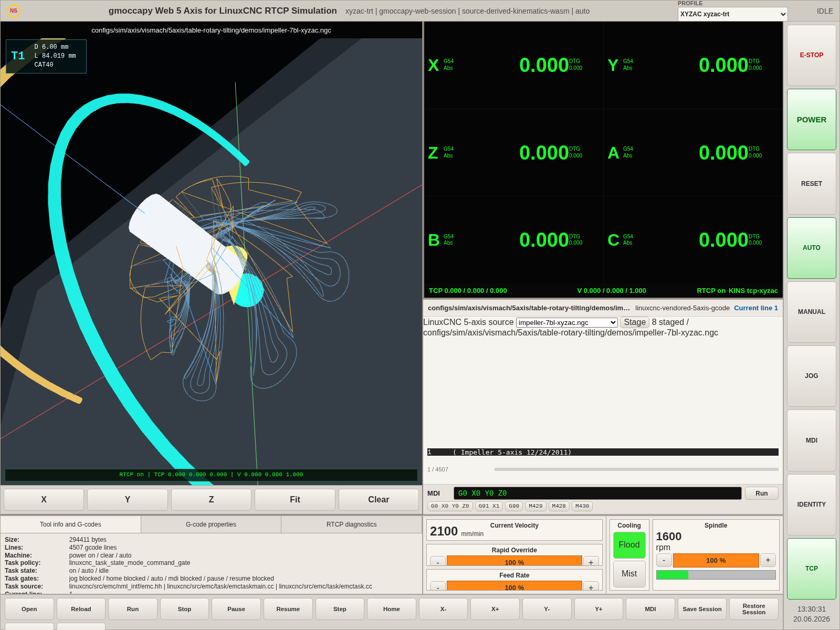The image size is (840, 630).
Task: Resume the program
Action: coord(288,609)
